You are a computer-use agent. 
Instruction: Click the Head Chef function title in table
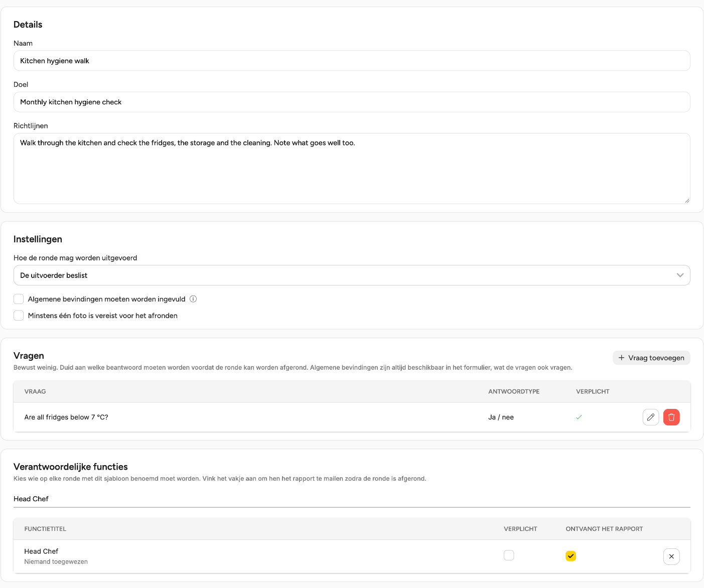[x=41, y=551]
